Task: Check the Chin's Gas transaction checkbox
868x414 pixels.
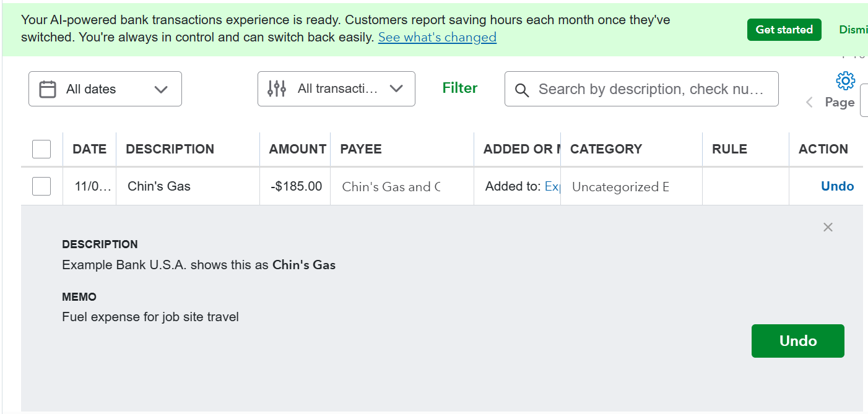Action: (x=41, y=186)
